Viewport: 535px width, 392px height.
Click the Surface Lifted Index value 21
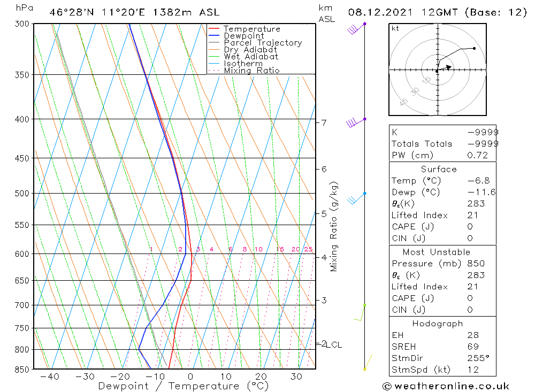[472, 216]
